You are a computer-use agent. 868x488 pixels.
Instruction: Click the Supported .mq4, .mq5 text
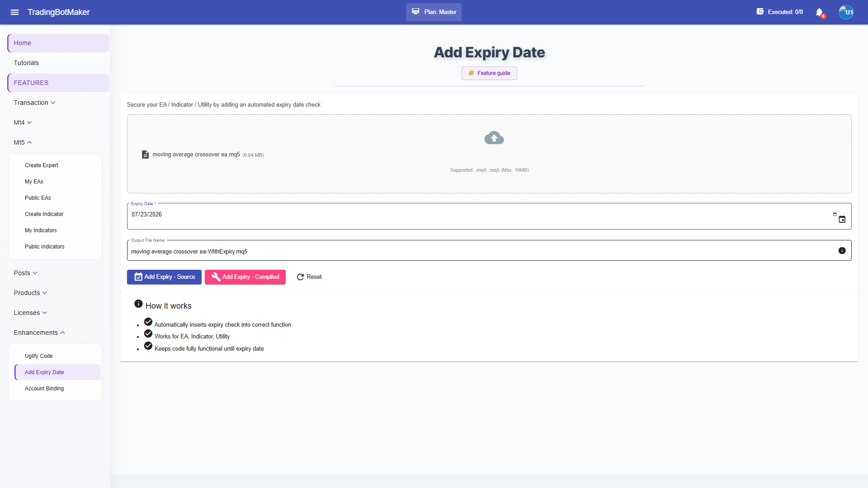point(489,170)
